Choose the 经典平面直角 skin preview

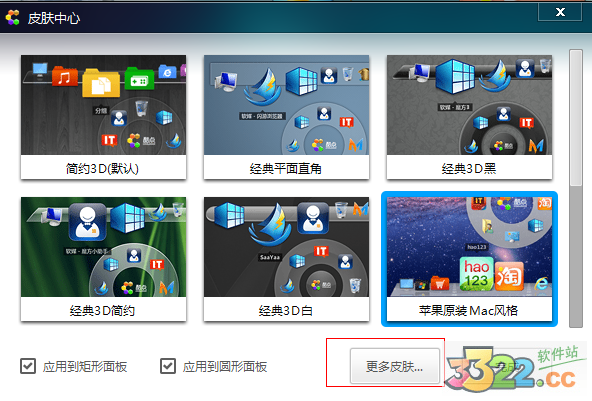point(286,117)
